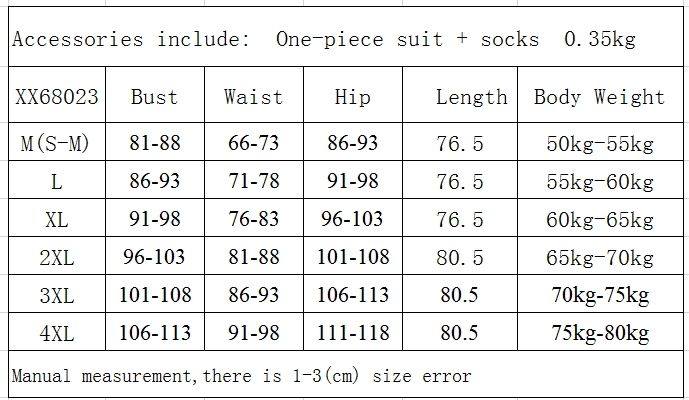Click body weight 50kg-55kg cell

tap(600, 144)
